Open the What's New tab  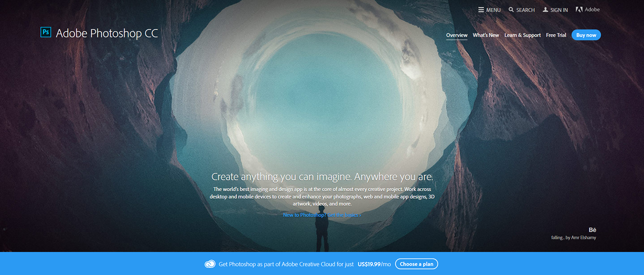point(486,35)
